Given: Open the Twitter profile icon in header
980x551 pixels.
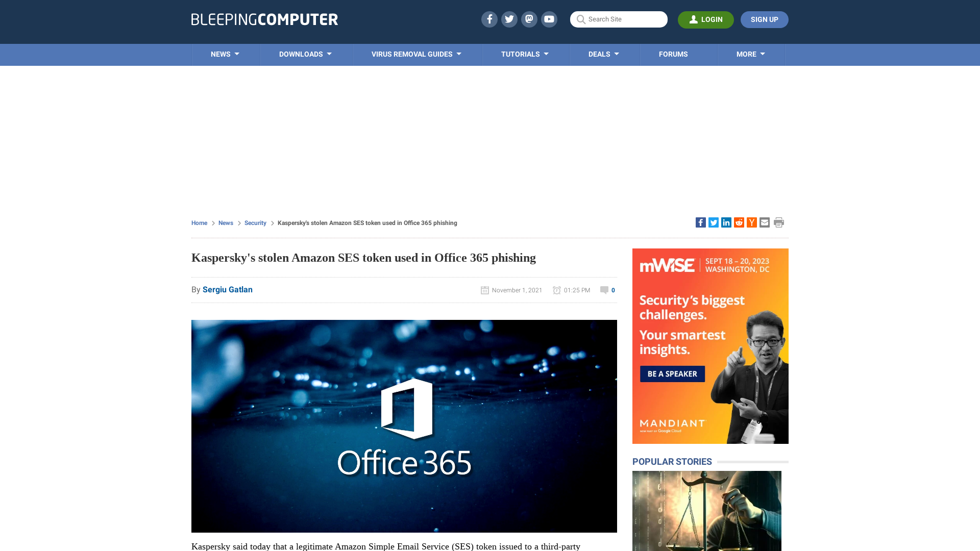Looking at the screenshot, I should [509, 19].
